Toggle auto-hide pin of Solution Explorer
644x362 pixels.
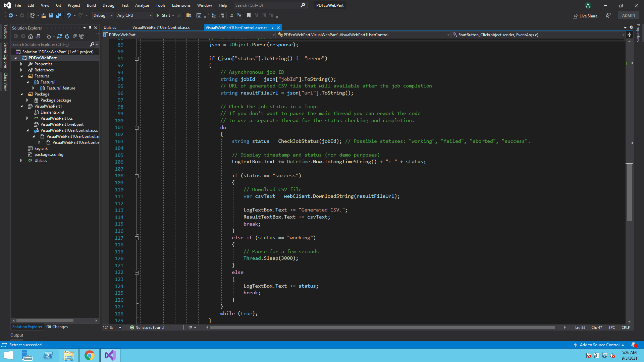click(x=90, y=28)
